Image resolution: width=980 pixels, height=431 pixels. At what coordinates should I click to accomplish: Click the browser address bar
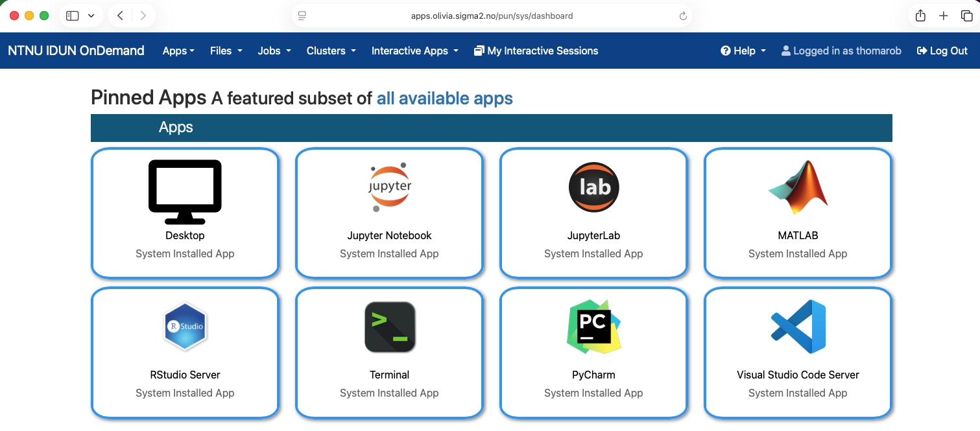(x=492, y=16)
